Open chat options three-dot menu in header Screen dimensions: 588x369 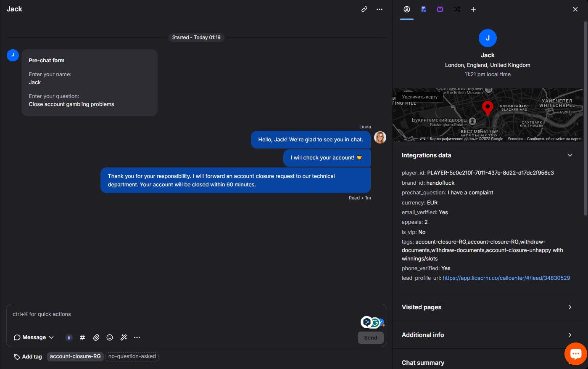point(380,9)
